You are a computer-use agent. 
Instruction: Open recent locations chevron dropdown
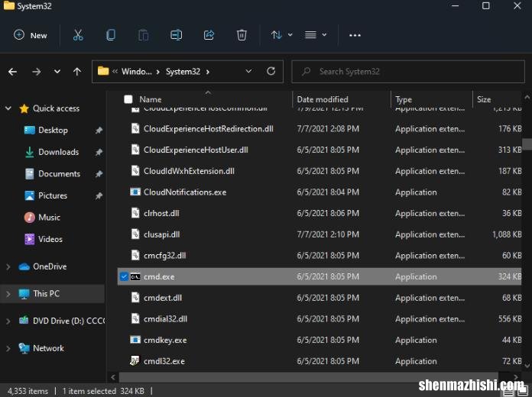point(57,72)
